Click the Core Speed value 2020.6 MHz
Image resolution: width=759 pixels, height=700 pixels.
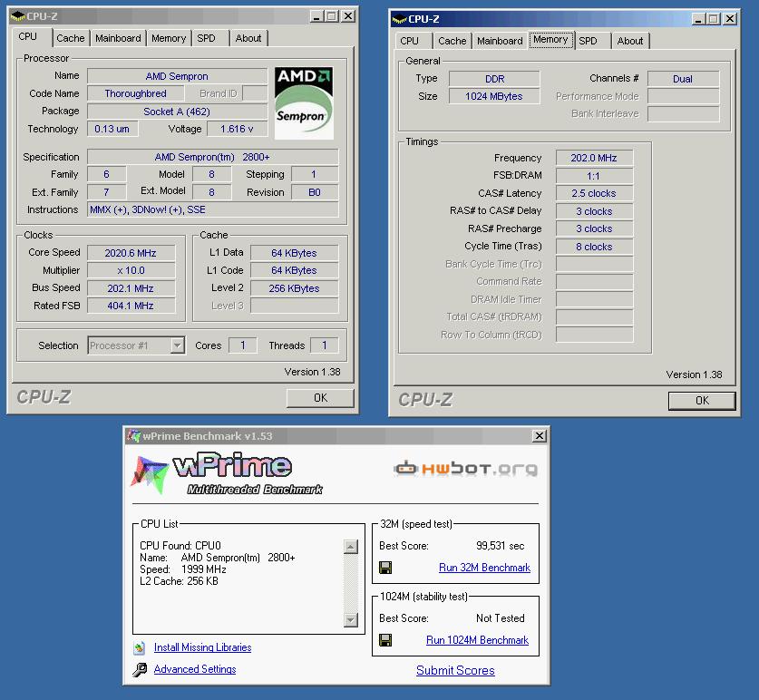pos(131,253)
